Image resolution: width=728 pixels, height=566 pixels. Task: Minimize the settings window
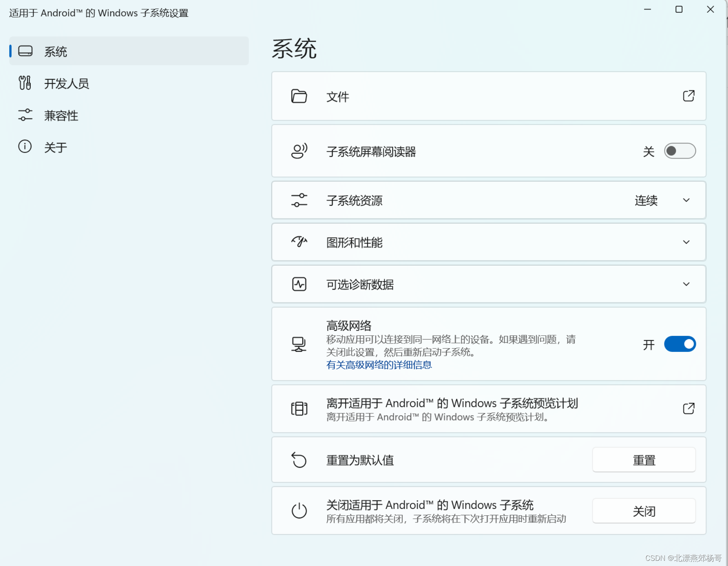pyautogui.click(x=647, y=9)
